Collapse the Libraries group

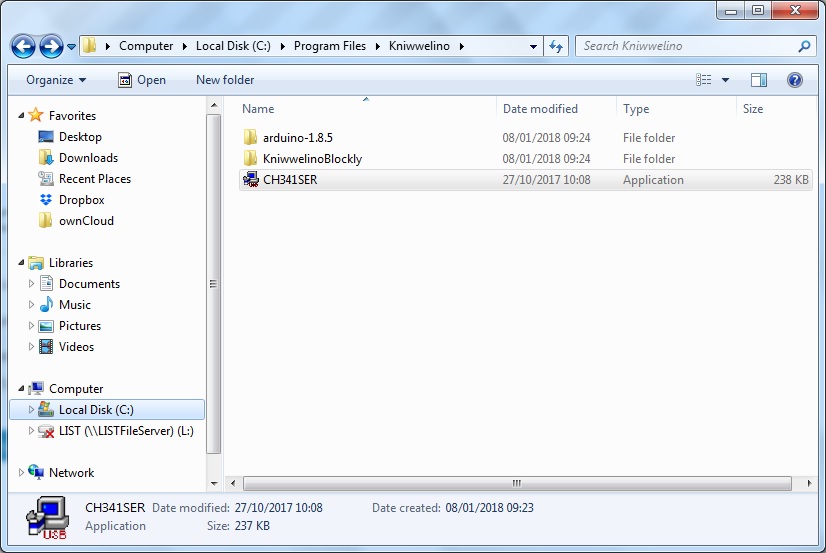(21, 262)
